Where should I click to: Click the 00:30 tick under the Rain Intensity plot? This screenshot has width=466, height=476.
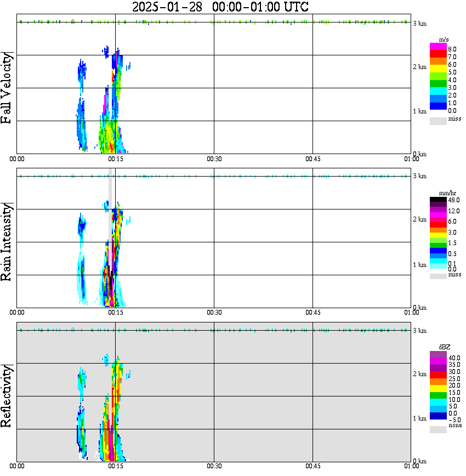(214, 313)
